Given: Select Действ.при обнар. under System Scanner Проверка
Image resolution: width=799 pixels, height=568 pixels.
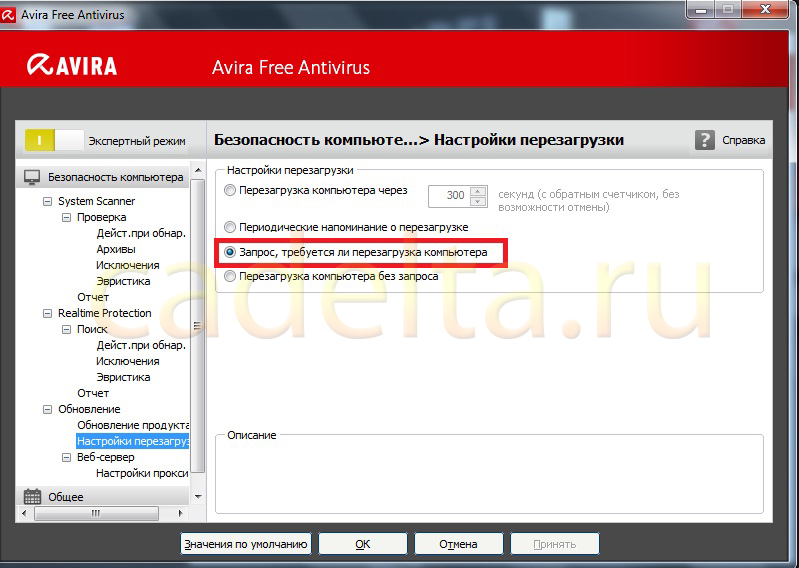Looking at the screenshot, I should [141, 233].
